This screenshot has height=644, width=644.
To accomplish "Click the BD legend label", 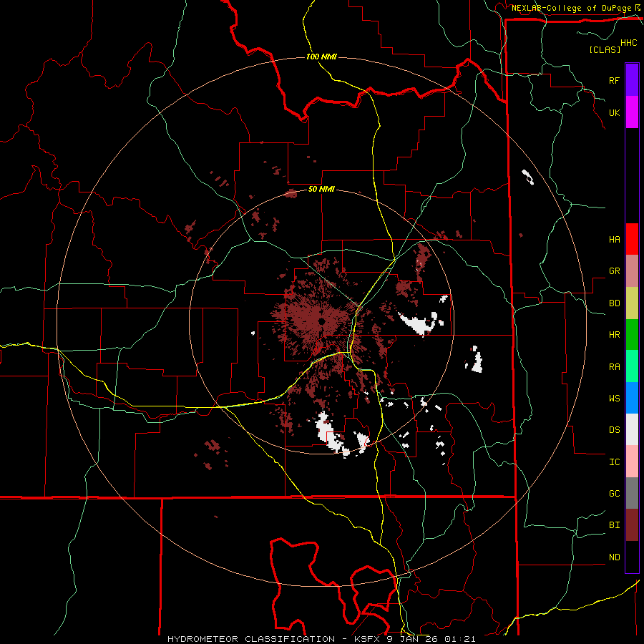I will click(x=614, y=303).
